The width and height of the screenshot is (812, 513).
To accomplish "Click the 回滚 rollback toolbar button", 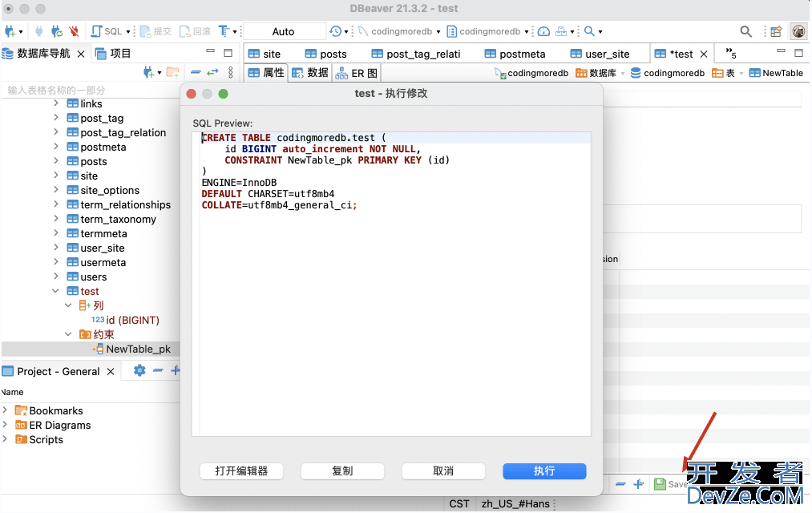I will pyautogui.click(x=196, y=31).
